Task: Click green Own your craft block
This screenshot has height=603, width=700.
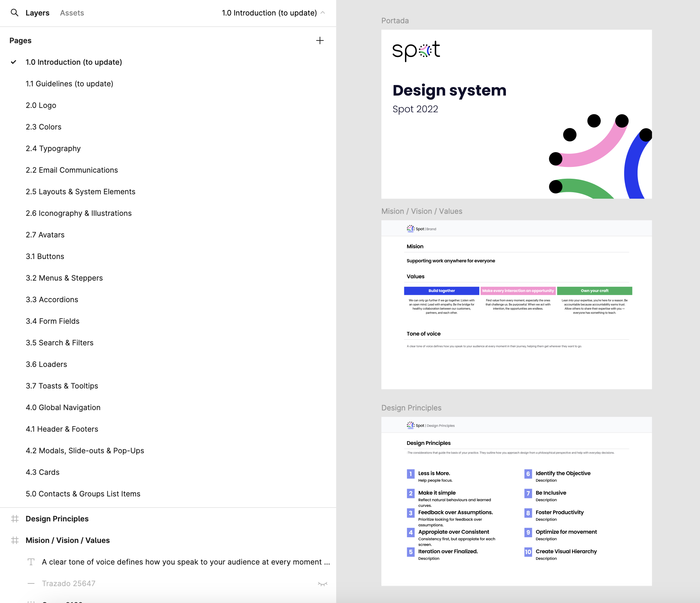Action: click(595, 291)
